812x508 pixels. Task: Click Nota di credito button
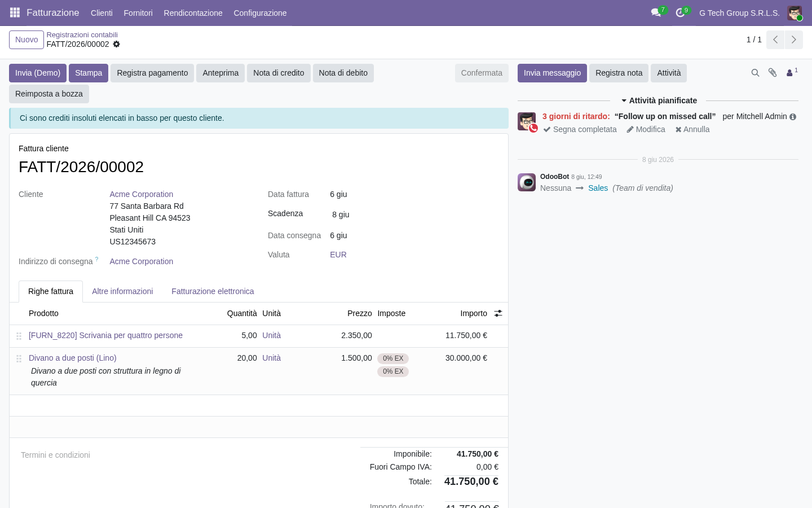(279, 73)
